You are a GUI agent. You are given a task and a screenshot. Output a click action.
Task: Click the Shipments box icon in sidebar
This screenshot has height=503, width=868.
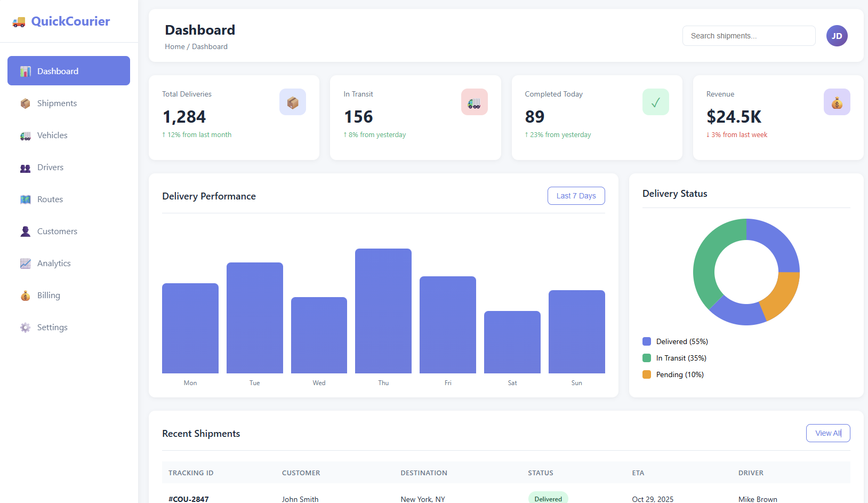point(25,103)
